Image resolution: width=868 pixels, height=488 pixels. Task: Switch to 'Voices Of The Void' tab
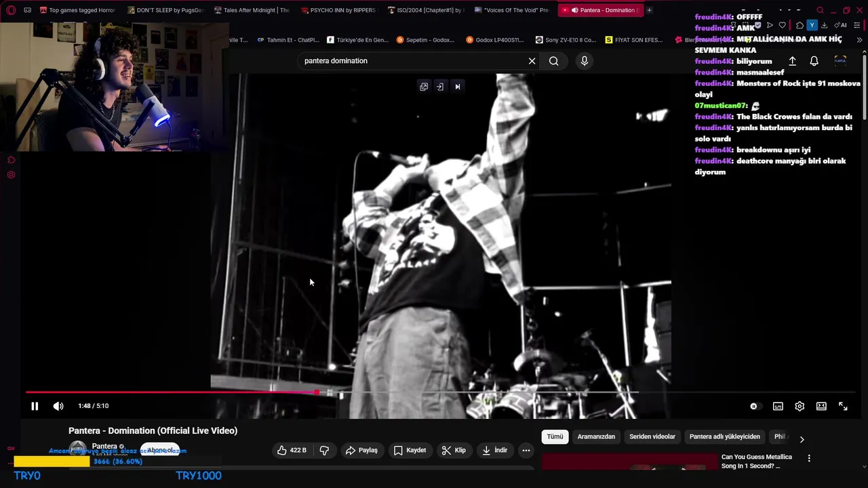512,10
